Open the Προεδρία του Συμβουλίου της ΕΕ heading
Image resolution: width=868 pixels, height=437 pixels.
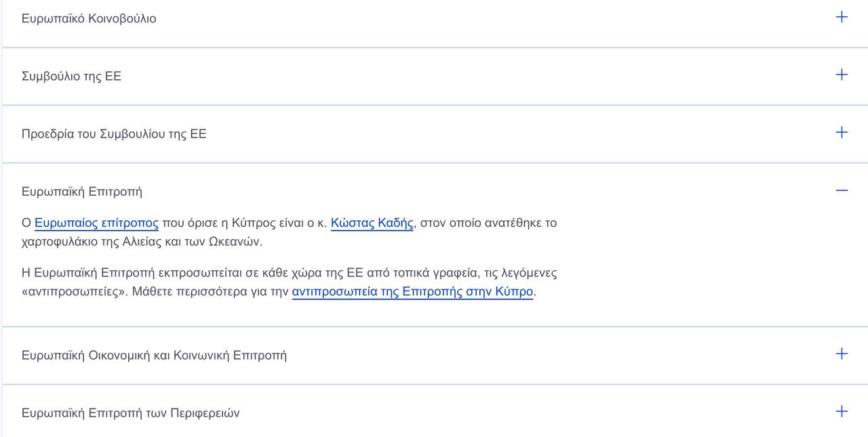coord(114,133)
